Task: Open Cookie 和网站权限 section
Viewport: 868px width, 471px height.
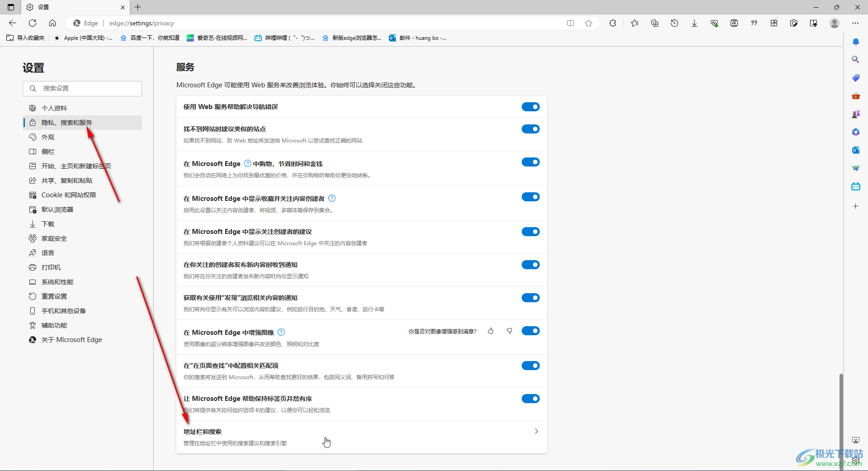Action: click(x=82, y=195)
